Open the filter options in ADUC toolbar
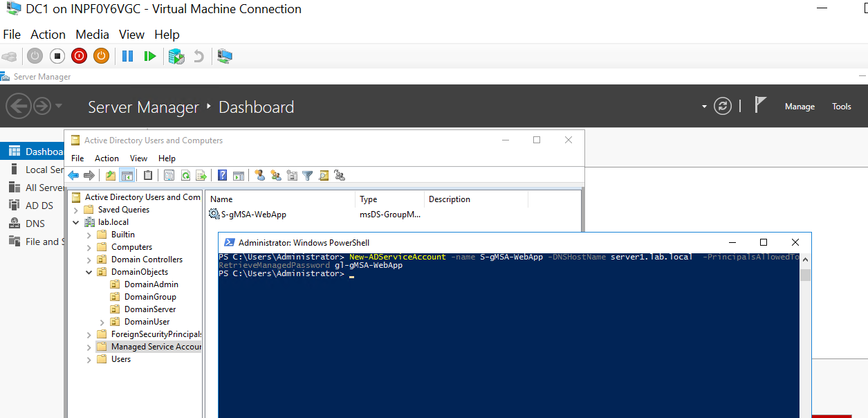The height and width of the screenshot is (418, 868). tap(307, 175)
